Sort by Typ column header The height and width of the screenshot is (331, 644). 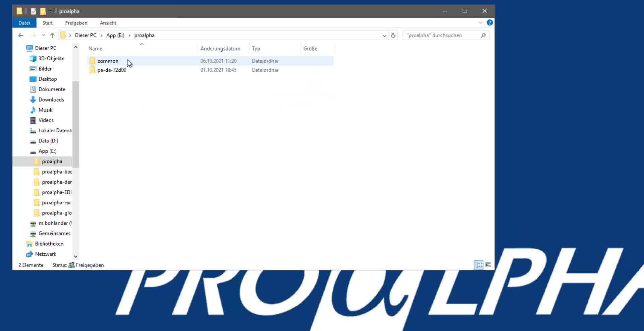coord(256,49)
